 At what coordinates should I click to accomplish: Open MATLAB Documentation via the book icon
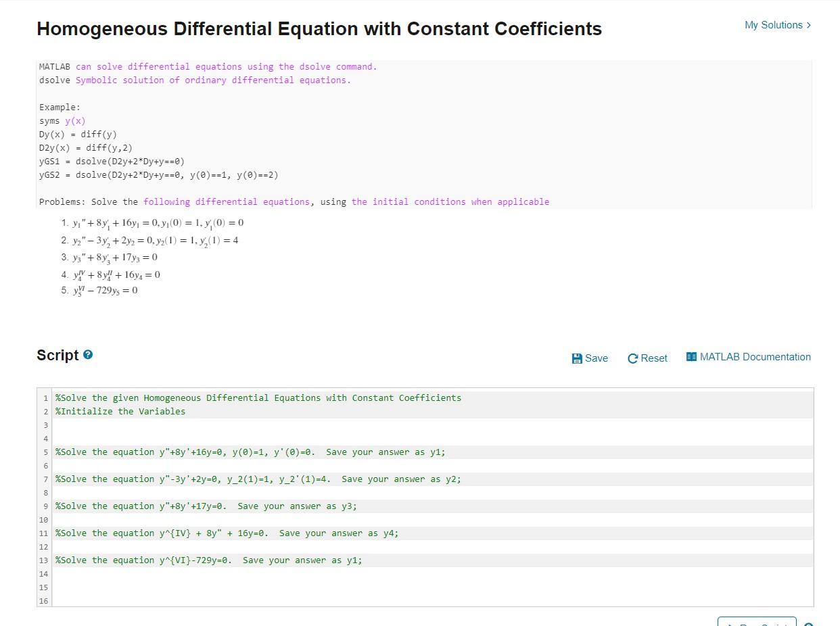pos(691,357)
